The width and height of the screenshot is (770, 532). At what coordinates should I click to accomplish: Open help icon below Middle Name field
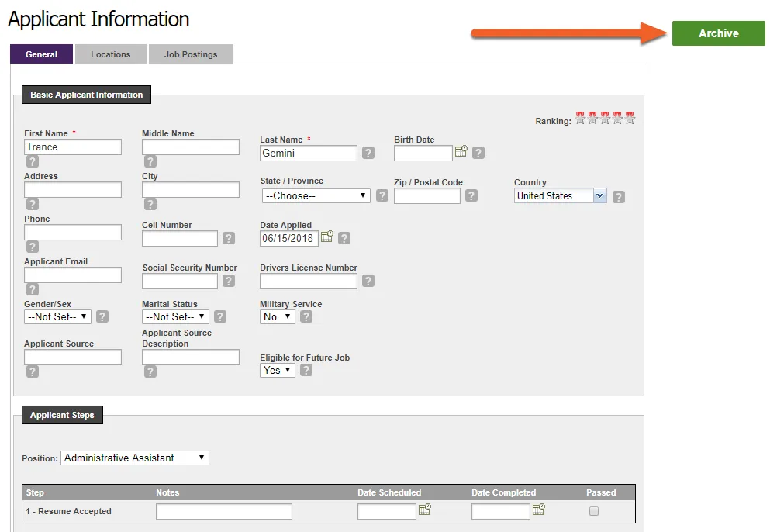[150, 161]
